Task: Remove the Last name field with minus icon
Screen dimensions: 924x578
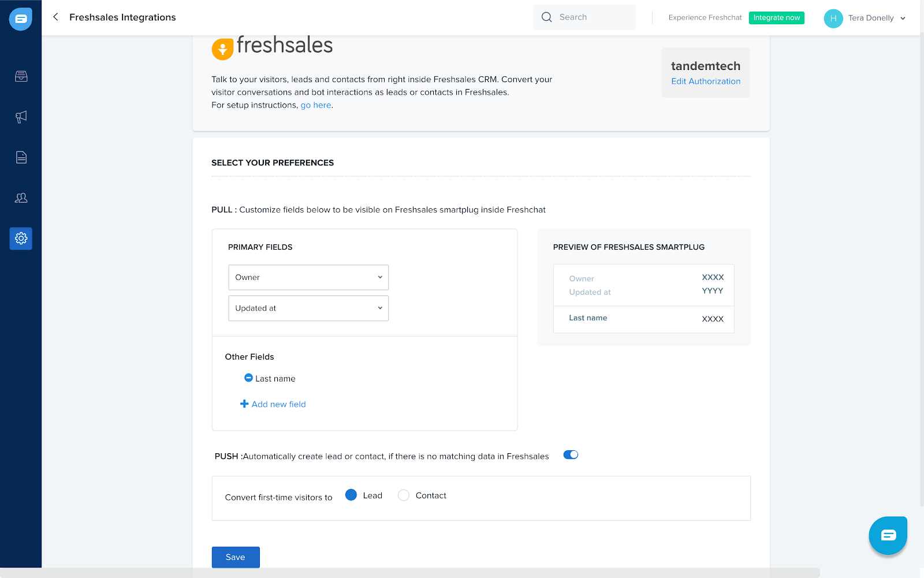Action: 248,378
